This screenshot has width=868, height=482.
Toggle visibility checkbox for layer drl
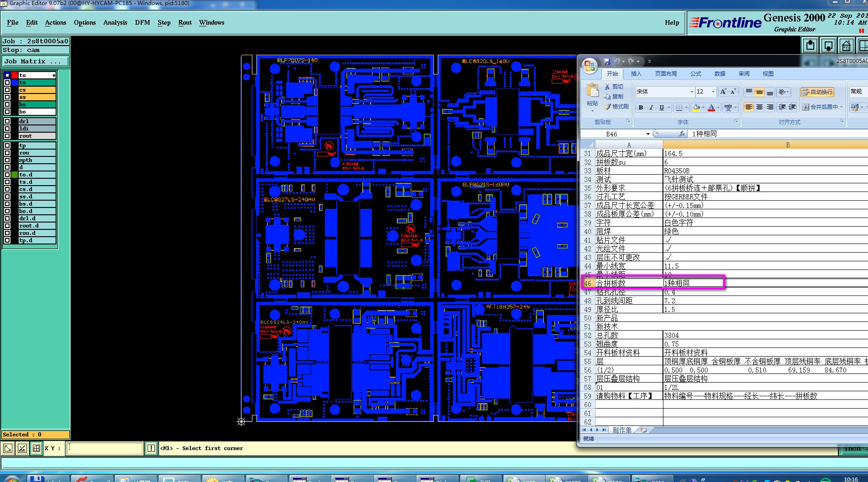coord(7,121)
